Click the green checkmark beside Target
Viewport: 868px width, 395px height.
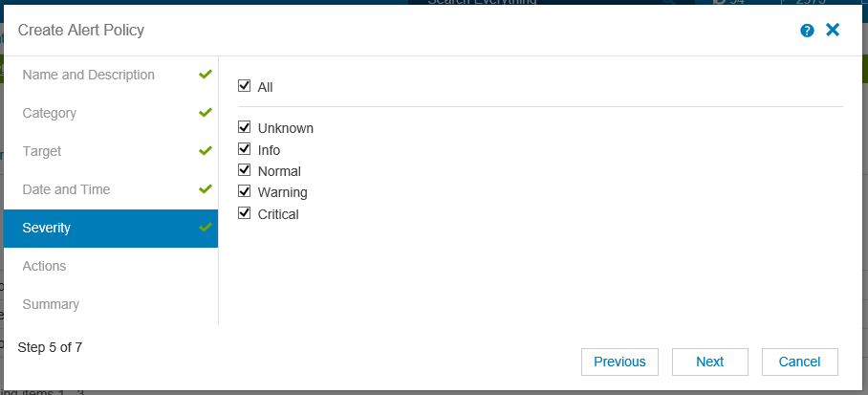pos(206,151)
